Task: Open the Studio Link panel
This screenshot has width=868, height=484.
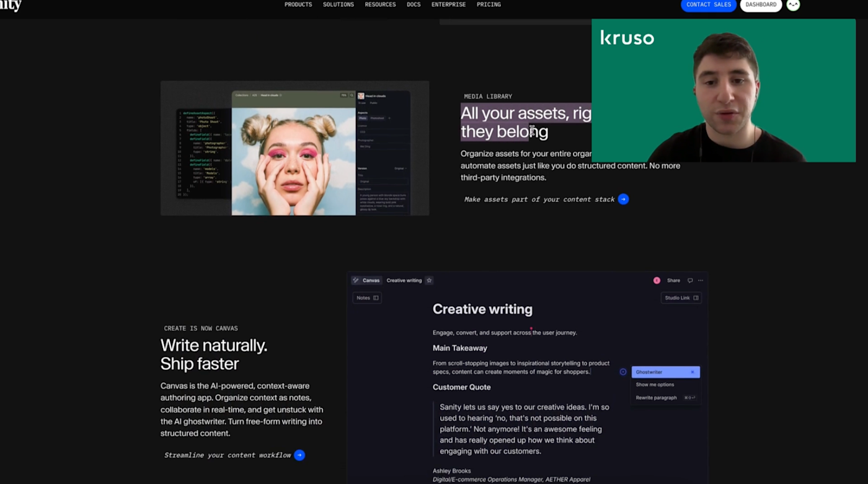Action: tap(681, 298)
